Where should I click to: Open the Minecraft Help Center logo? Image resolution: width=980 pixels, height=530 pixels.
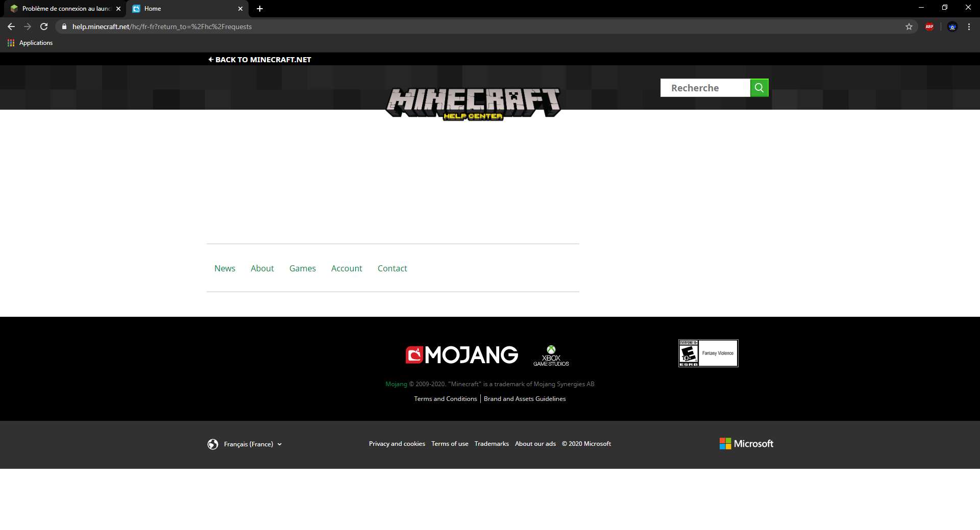(x=473, y=104)
